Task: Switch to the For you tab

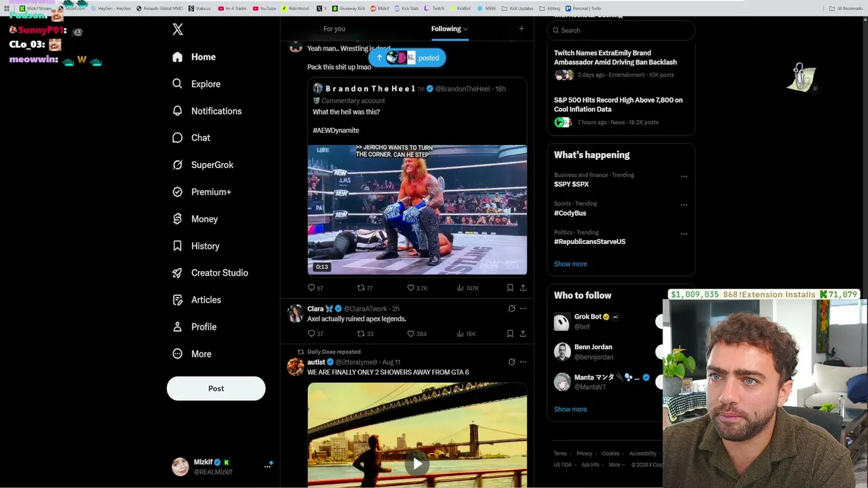Action: point(334,28)
